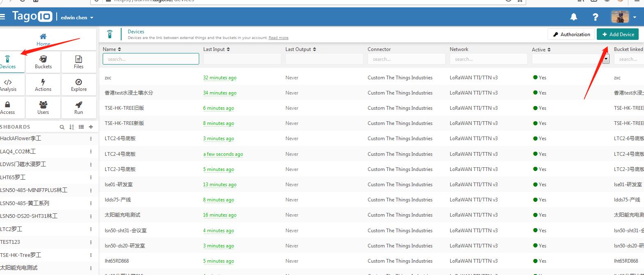The image size is (644, 275).
Task: Click the TagoIO logo
Action: [x=32, y=16]
